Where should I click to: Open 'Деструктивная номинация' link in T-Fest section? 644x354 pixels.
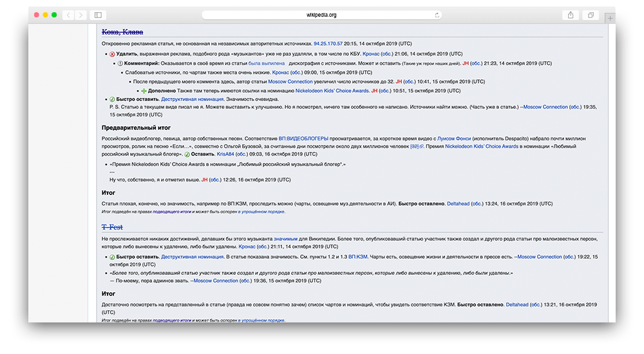[192, 257]
